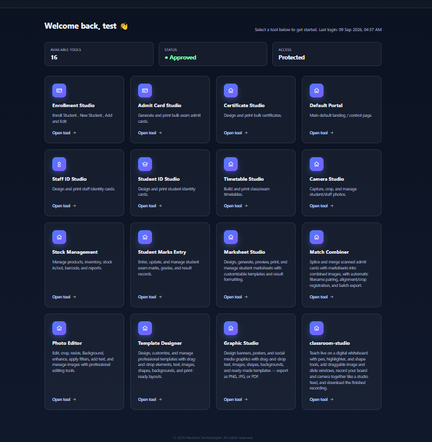This screenshot has height=442, width=432.
Task: Click the Enrollment Studio card icon
Action: (59, 91)
